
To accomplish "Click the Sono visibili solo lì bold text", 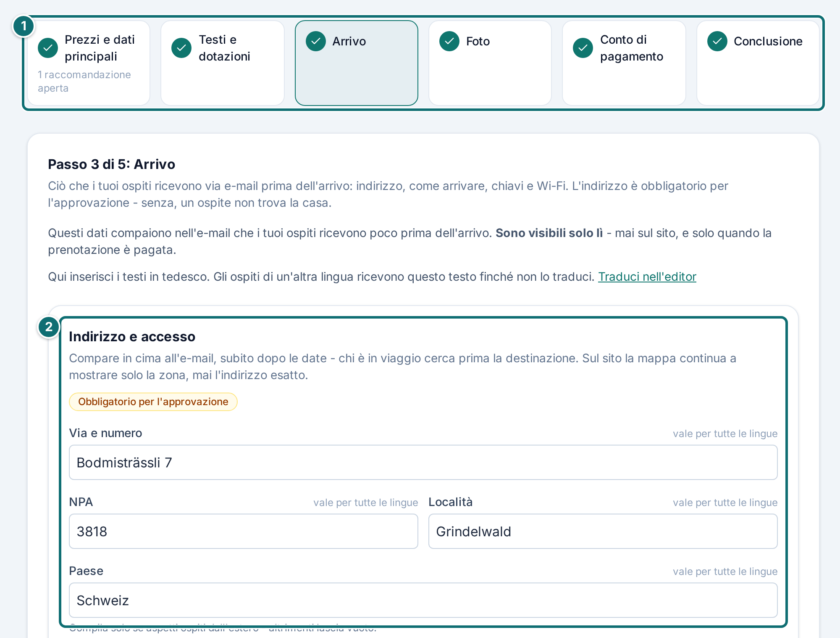I will click(549, 233).
